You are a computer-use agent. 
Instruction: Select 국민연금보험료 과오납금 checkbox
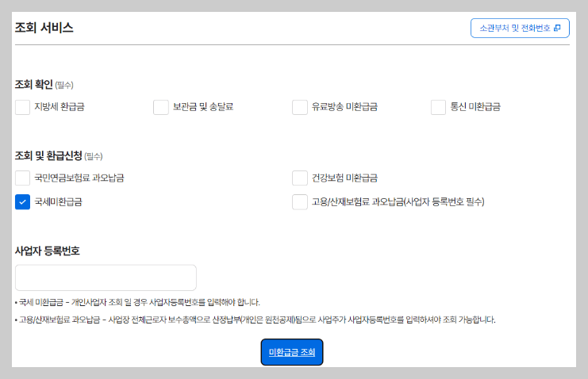(22, 178)
